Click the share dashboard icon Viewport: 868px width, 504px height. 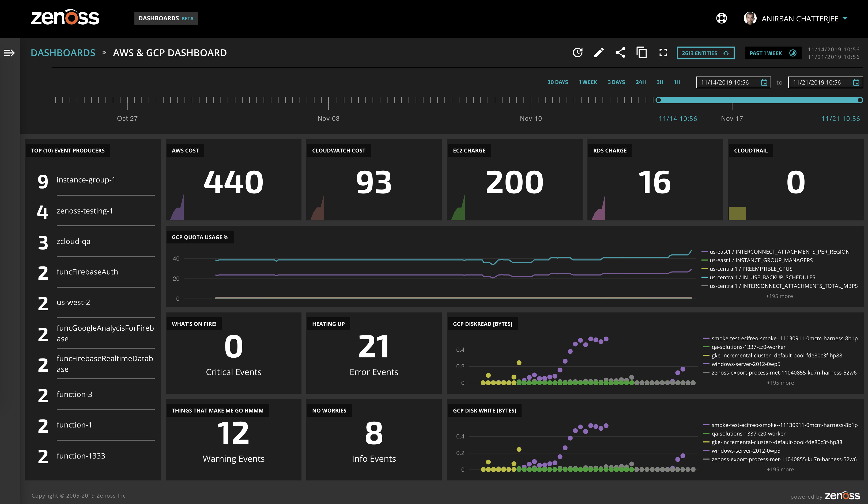click(620, 53)
